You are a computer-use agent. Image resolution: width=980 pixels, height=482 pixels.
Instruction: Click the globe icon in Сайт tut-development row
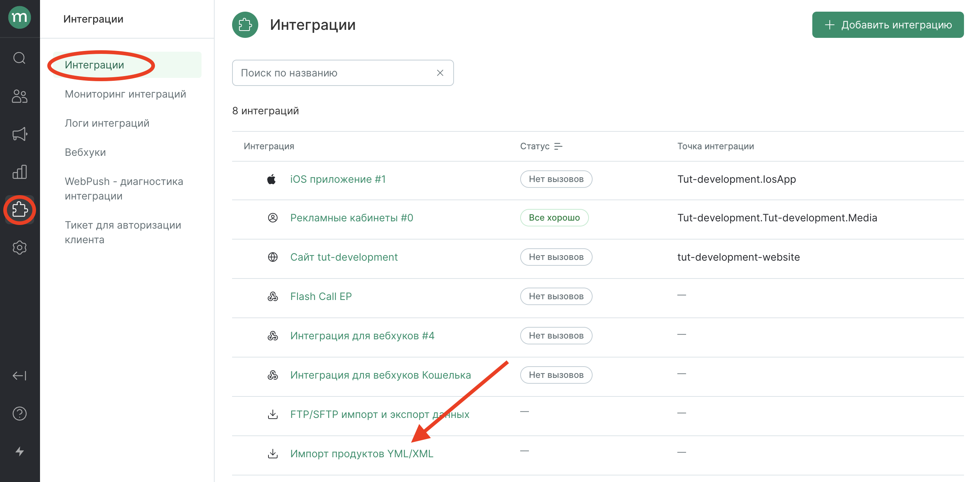[x=273, y=257]
